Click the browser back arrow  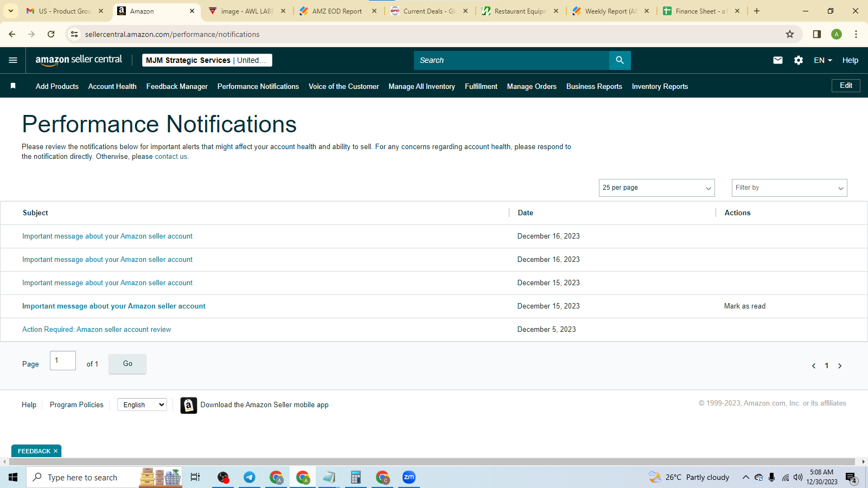[12, 34]
